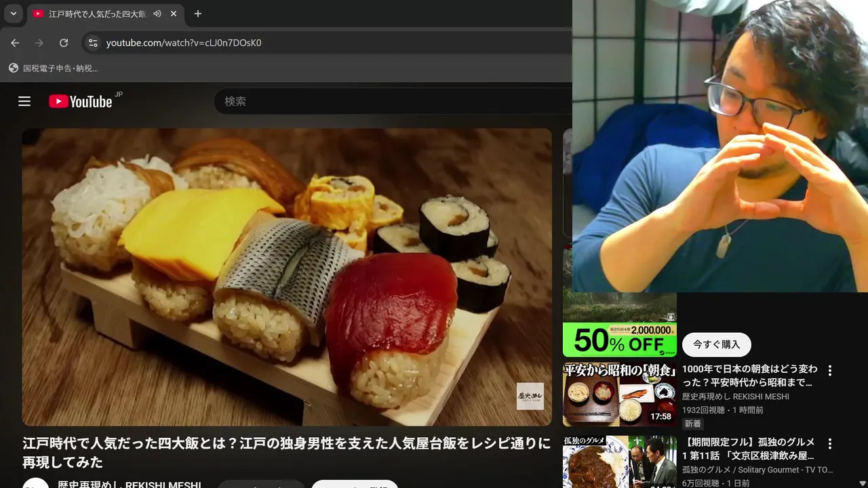Click the scroll-down arrow at page bottom right
Screen dimensions: 868x488
pyautogui.click(x=862, y=483)
